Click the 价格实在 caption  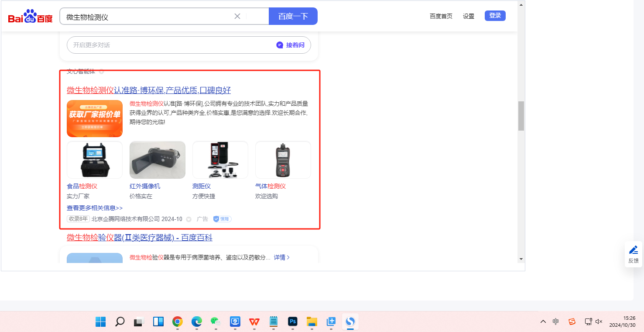pos(141,196)
